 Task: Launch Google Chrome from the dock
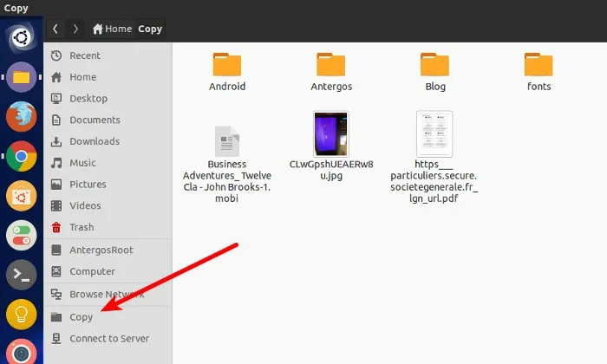coord(22,156)
